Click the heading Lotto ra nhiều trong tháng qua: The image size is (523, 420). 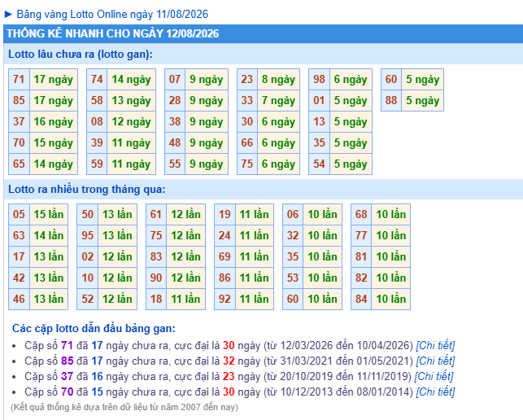[x=87, y=190]
